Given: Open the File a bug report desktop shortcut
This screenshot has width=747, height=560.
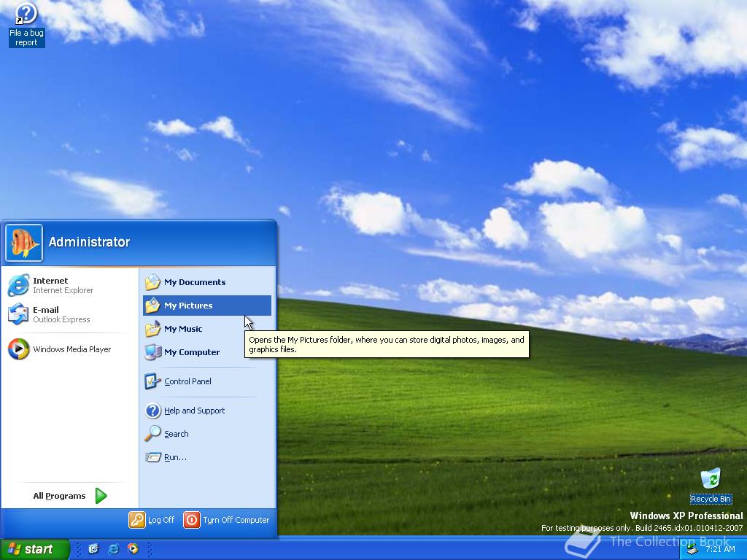Looking at the screenshot, I should coord(26,25).
